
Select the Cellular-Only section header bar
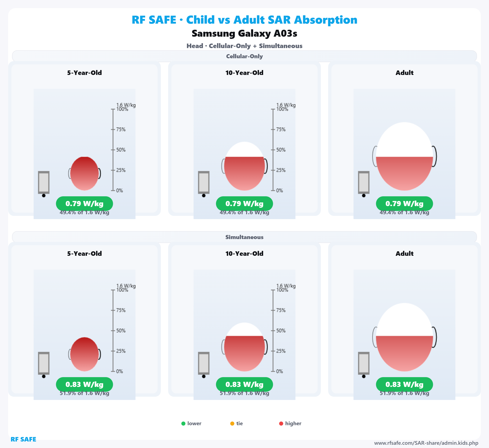click(x=244, y=56)
